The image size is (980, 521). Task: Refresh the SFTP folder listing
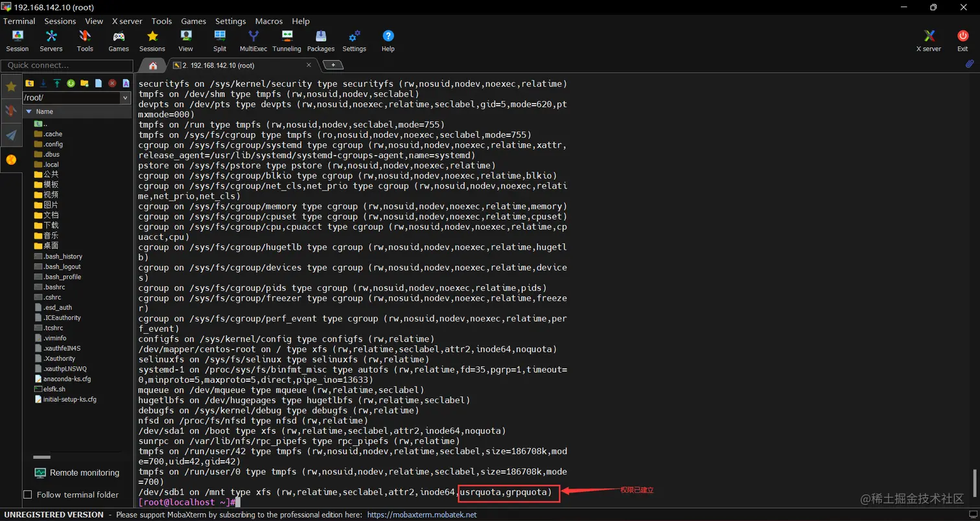(x=71, y=83)
